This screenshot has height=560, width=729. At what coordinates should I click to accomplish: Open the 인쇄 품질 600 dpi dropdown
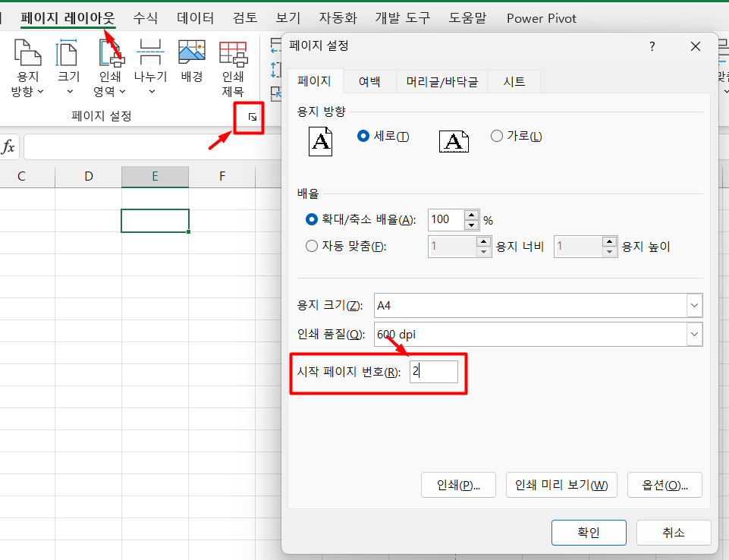(693, 334)
